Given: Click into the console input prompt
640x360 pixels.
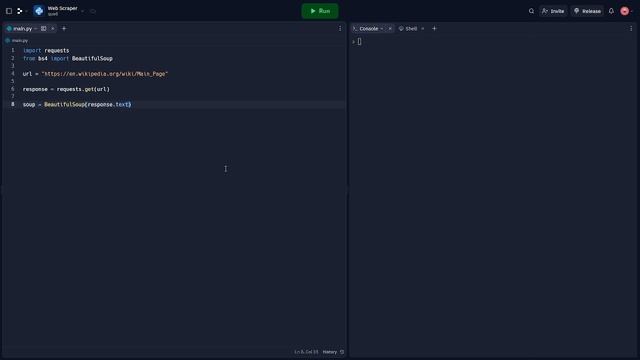Looking at the screenshot, I should (x=359, y=42).
